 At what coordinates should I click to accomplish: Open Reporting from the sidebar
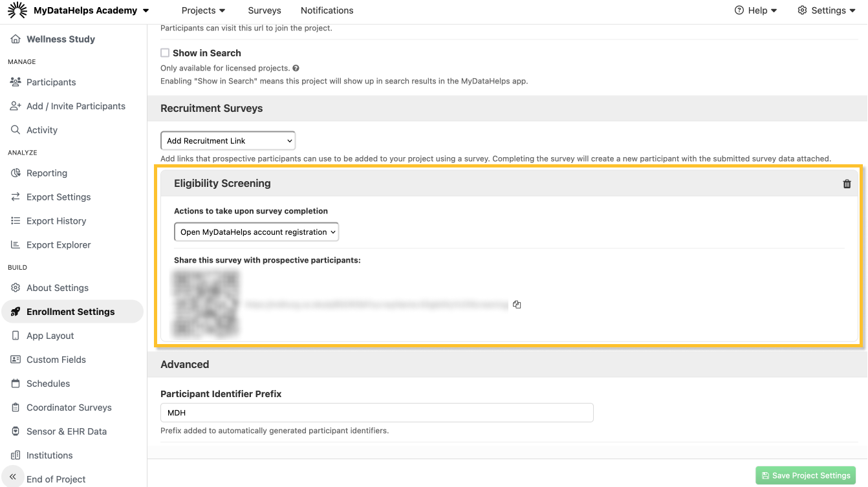click(x=47, y=173)
